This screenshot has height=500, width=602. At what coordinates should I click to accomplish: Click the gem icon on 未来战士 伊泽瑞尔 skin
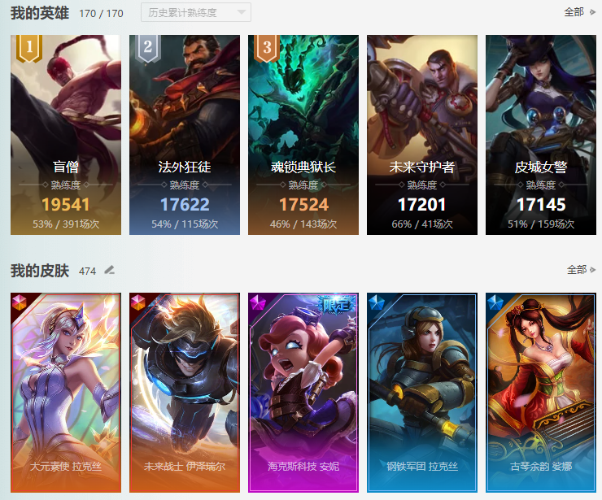[x=138, y=302]
